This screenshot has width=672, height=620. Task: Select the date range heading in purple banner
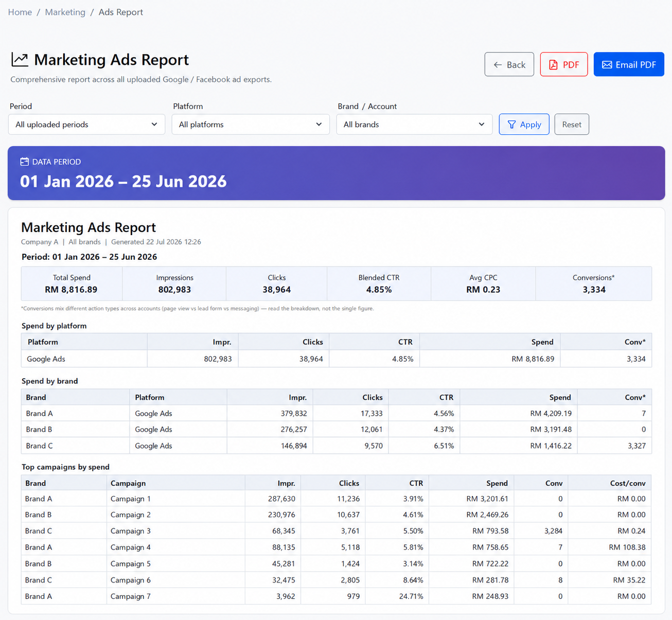tap(123, 181)
